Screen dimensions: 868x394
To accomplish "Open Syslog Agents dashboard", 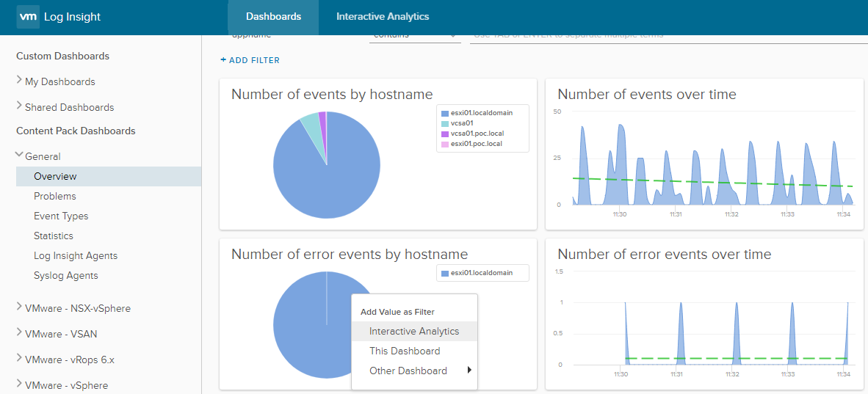I will pos(66,276).
